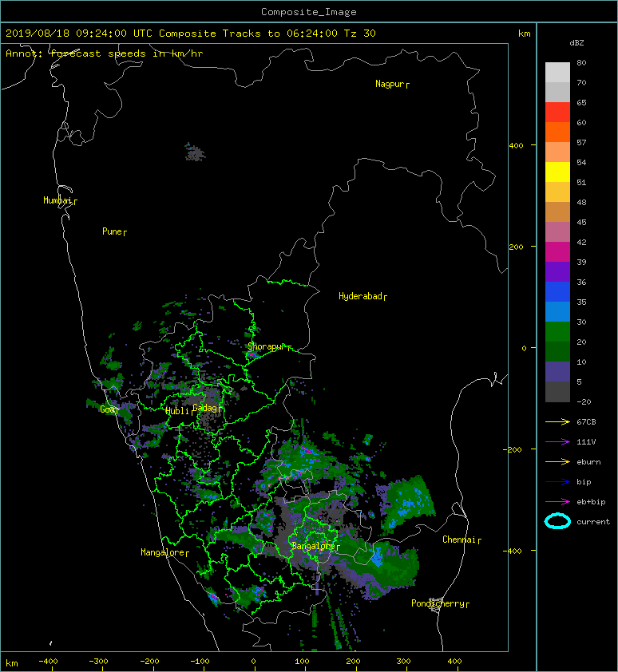Select the Pune city label
This screenshot has width=618, height=672.
[x=114, y=232]
